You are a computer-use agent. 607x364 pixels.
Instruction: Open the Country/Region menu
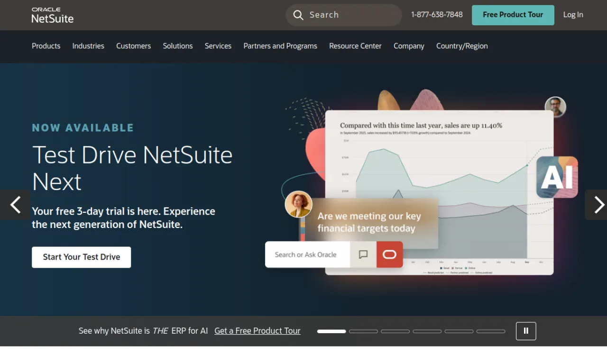tap(462, 46)
